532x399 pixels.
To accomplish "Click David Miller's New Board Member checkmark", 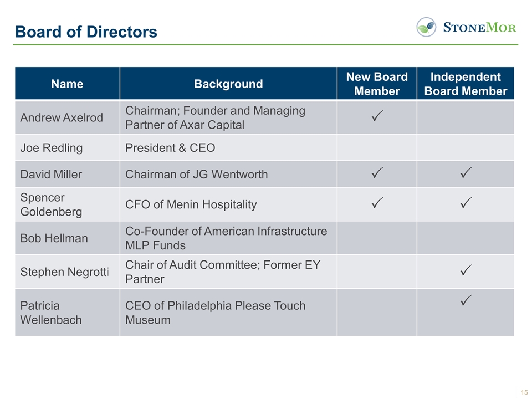I will coord(377,175).
